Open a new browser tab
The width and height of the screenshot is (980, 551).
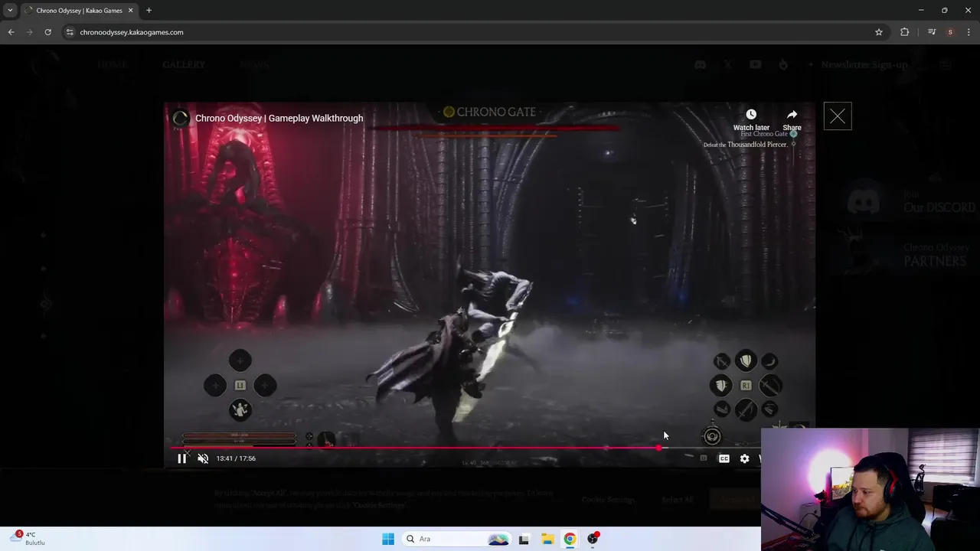[x=149, y=11]
